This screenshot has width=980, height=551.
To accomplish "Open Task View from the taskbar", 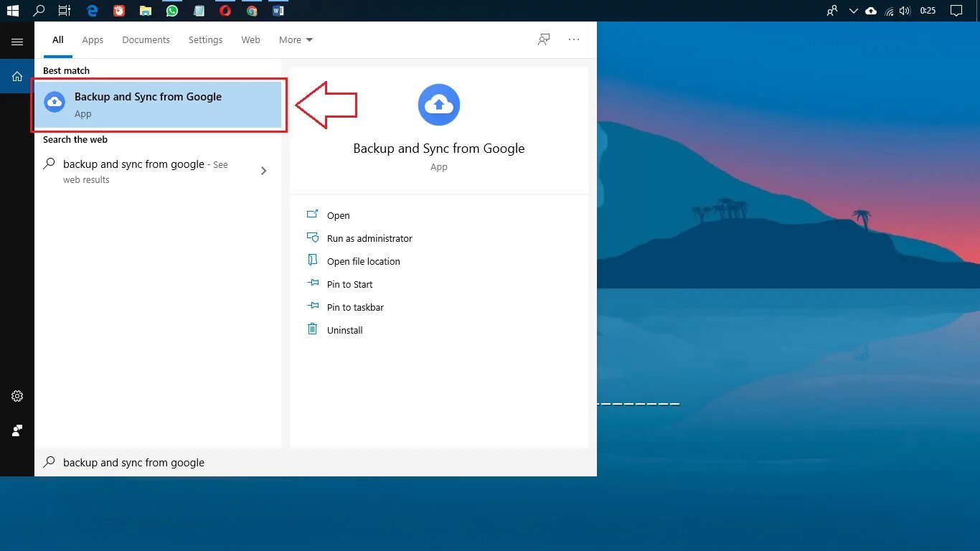I will coord(65,11).
